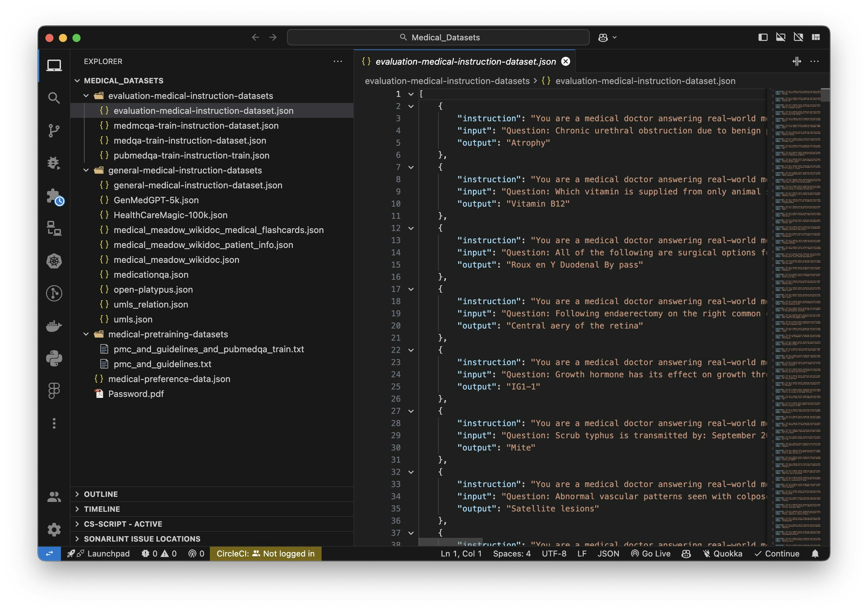Click Go Live in the status bar

tap(651, 554)
